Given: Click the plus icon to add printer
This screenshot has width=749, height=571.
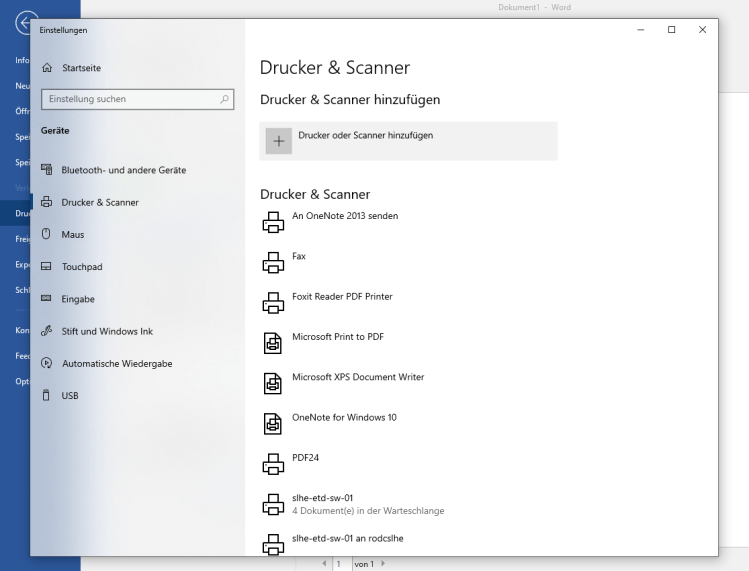Looking at the screenshot, I should pyautogui.click(x=279, y=141).
